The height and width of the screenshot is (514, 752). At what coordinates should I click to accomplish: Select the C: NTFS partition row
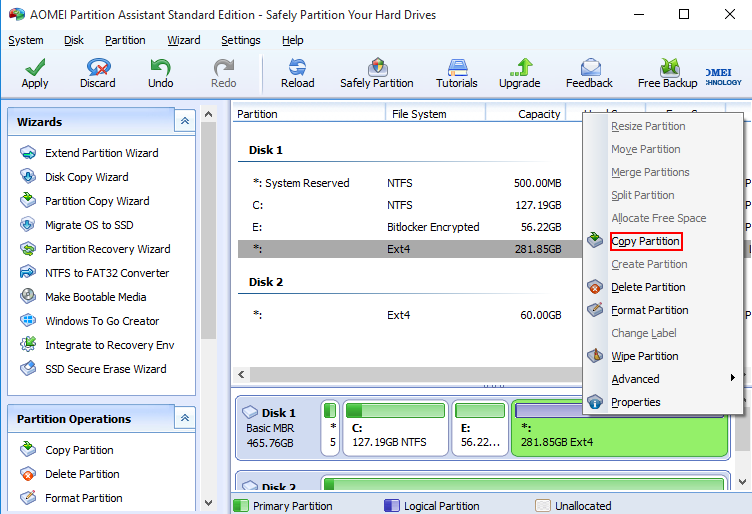click(x=410, y=205)
